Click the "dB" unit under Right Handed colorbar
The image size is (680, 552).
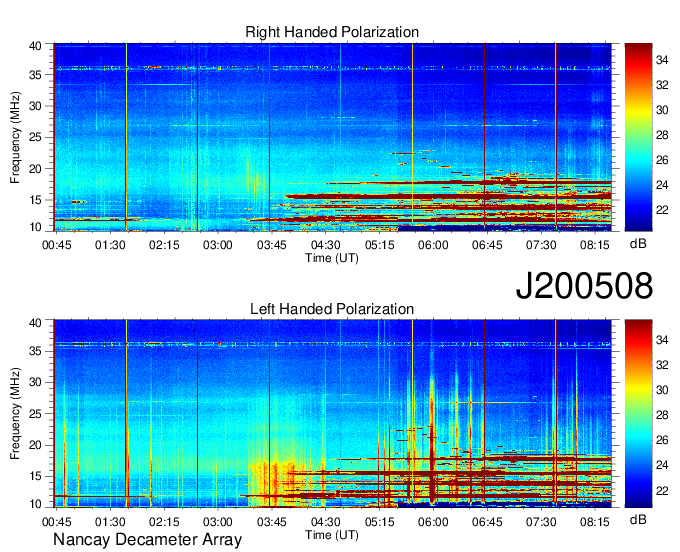638,244
